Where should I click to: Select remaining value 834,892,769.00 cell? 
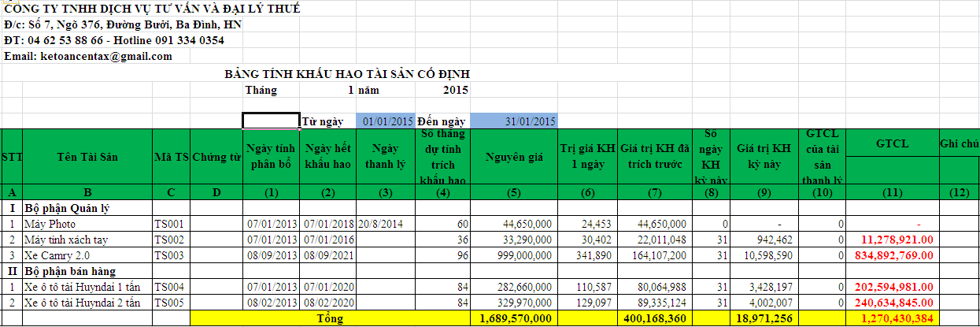(x=893, y=255)
